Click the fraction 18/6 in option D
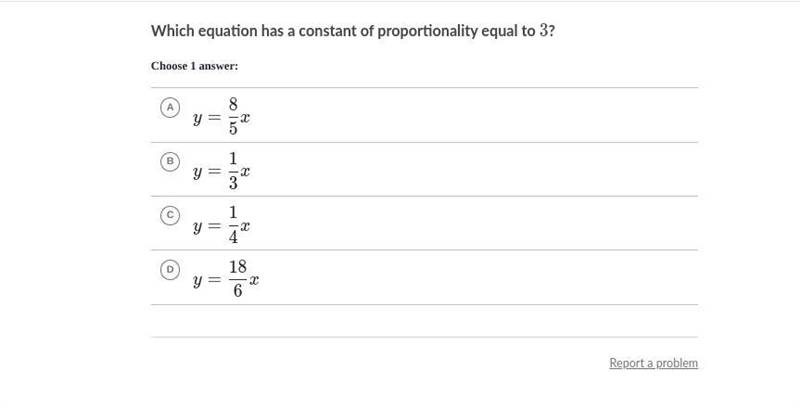Image resolution: width=800 pixels, height=408 pixels. [x=238, y=278]
